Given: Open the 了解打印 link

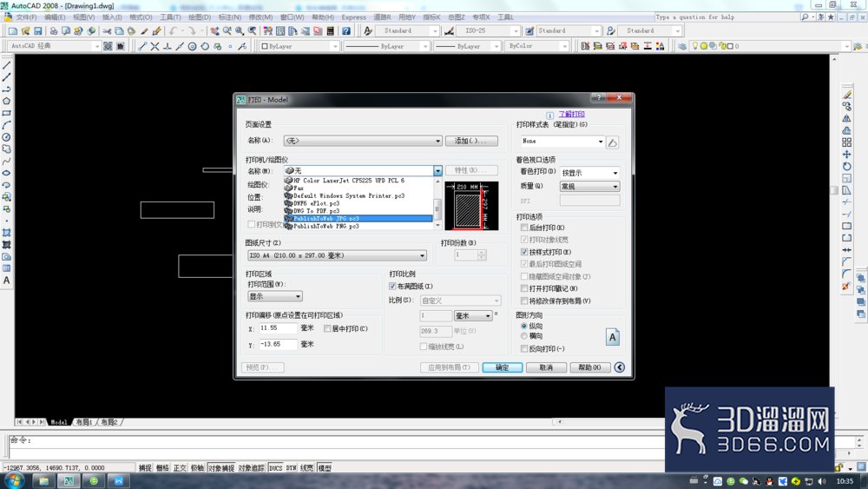Looking at the screenshot, I should [571, 114].
